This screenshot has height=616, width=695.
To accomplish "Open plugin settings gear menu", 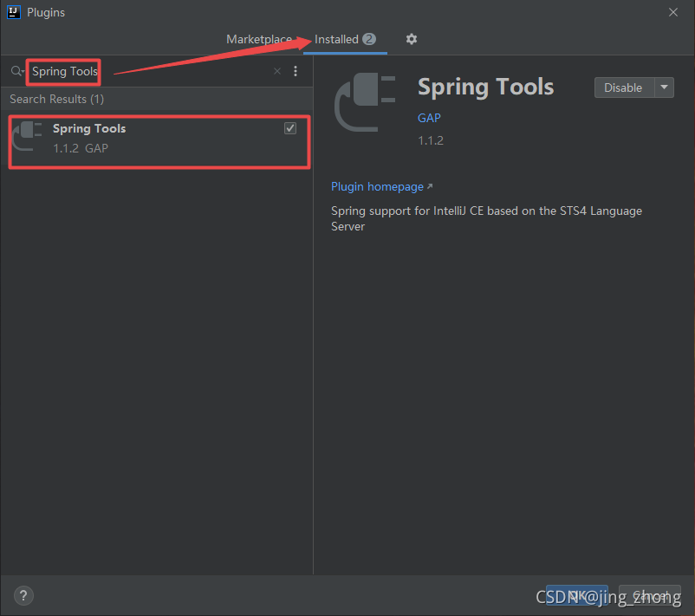I will [x=412, y=39].
